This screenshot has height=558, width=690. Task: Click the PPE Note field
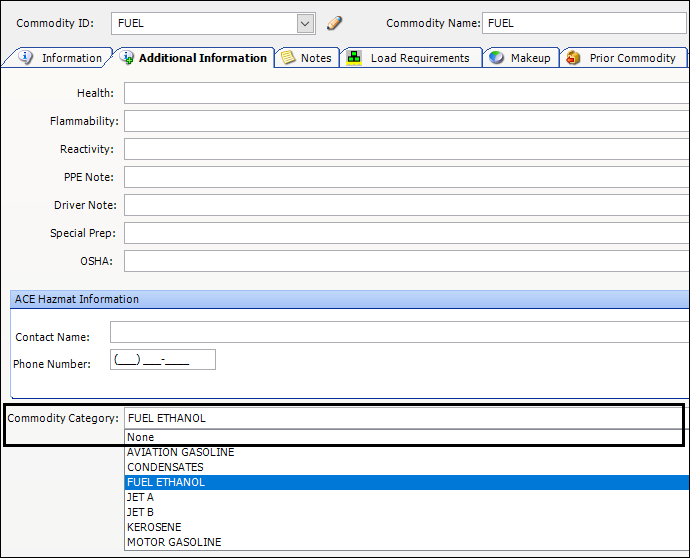(x=405, y=177)
